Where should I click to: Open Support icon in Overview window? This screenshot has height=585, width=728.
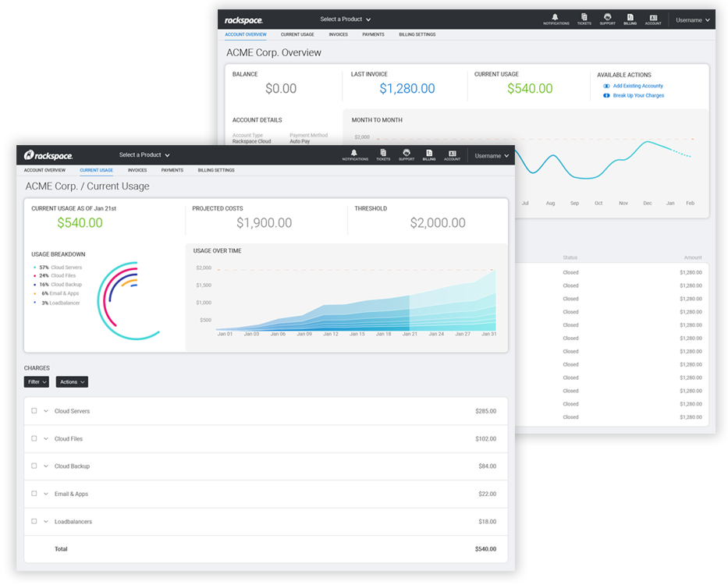607,19
